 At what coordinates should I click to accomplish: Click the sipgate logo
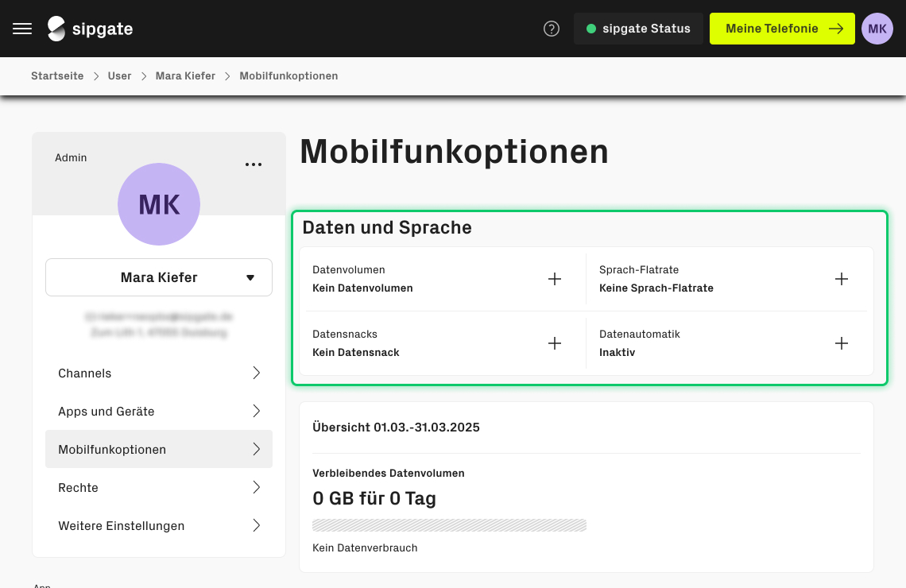point(90,29)
